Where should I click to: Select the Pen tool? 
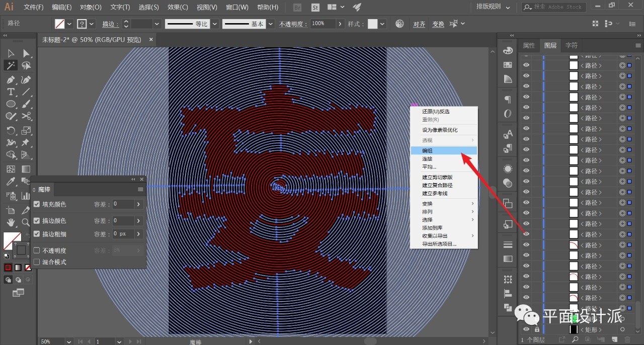[x=11, y=79]
